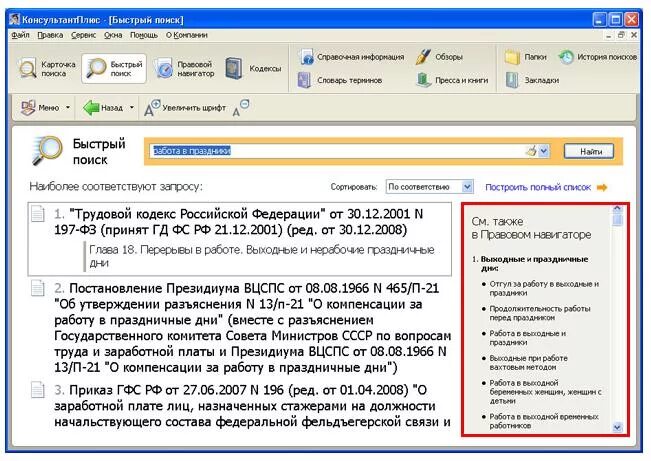Viewport: 651px width, 461px height.
Task: Open Отгул за работу в выходные link
Action: (x=544, y=288)
